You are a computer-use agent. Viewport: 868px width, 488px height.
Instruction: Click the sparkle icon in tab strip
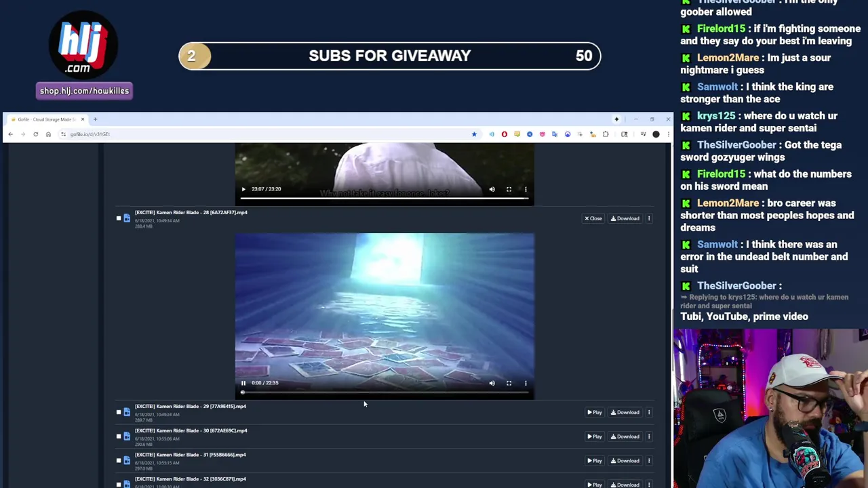point(616,119)
